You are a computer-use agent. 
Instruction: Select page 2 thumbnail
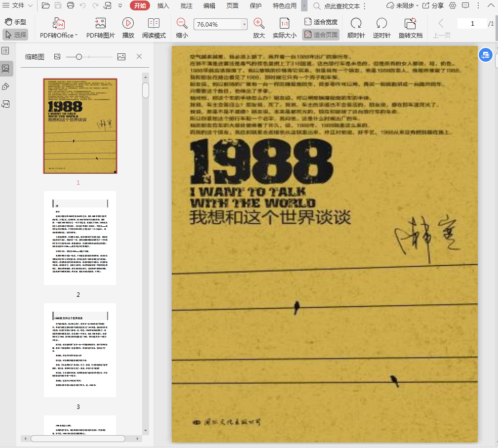click(80, 238)
